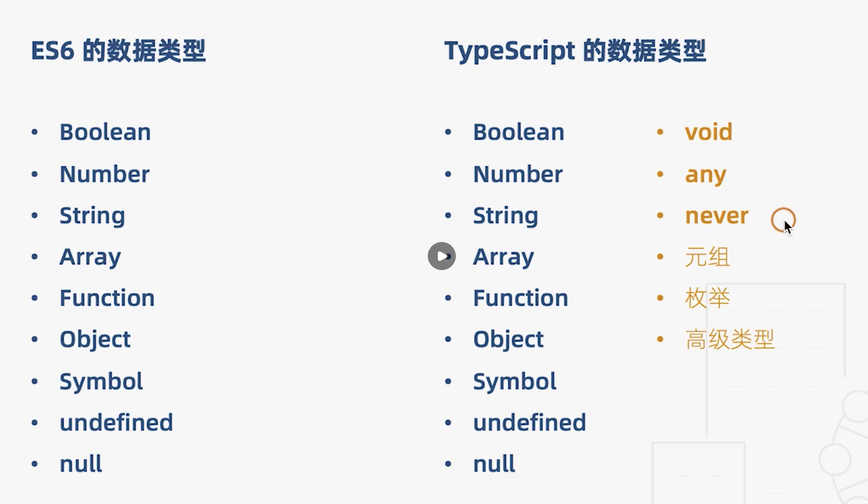Click the orange 'void' type
The height and width of the screenshot is (504, 868).
(709, 132)
